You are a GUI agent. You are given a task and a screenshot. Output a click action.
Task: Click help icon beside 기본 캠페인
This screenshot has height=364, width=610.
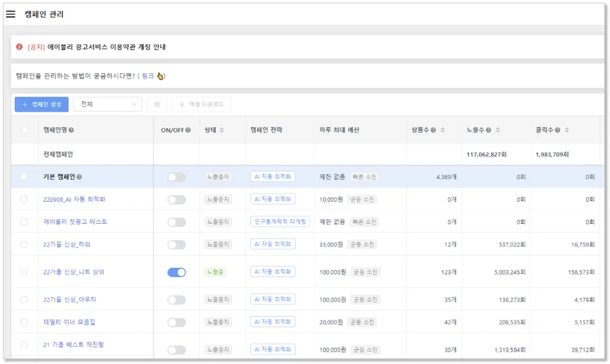[x=79, y=177]
